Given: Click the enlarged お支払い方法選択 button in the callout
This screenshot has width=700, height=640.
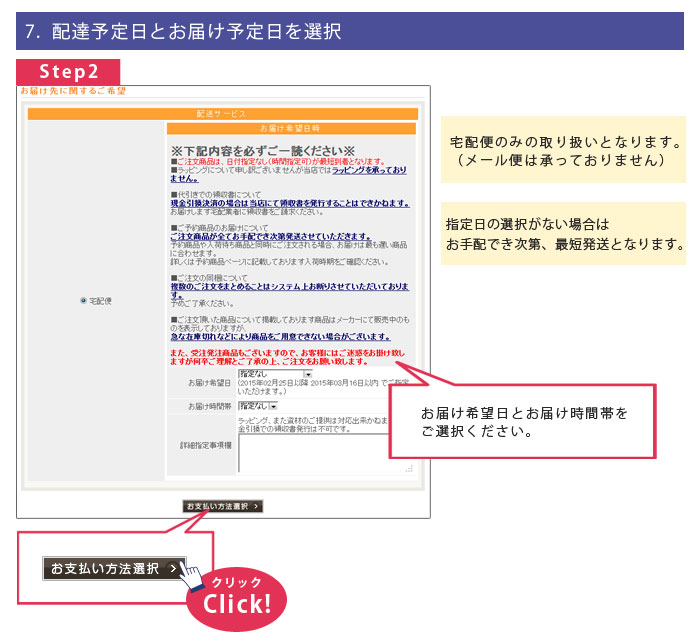Looking at the screenshot, I should point(114,568).
